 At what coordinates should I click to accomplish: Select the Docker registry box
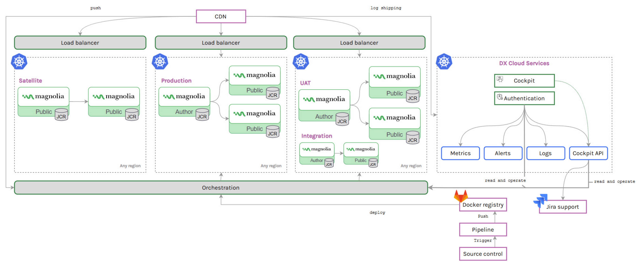click(x=483, y=205)
